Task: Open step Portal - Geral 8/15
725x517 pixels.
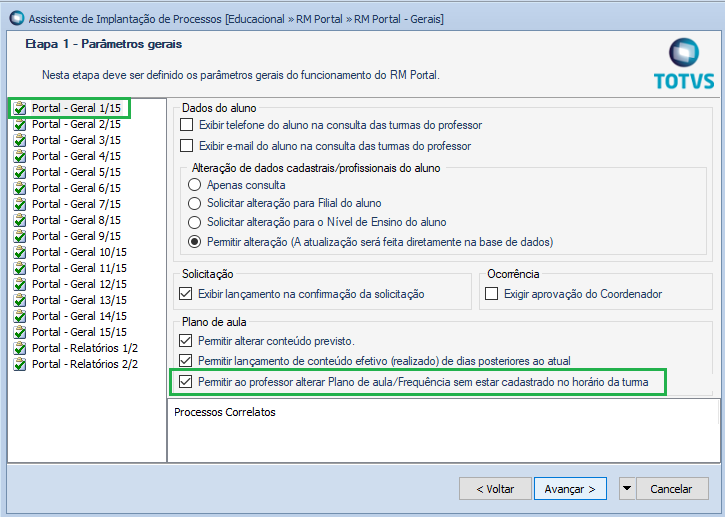Action: (x=76, y=220)
